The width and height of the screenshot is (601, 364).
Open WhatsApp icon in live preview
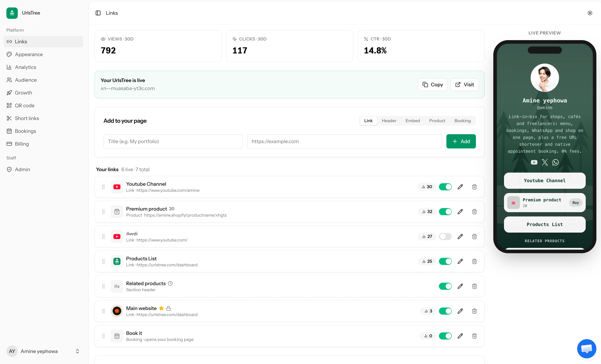pos(555,162)
